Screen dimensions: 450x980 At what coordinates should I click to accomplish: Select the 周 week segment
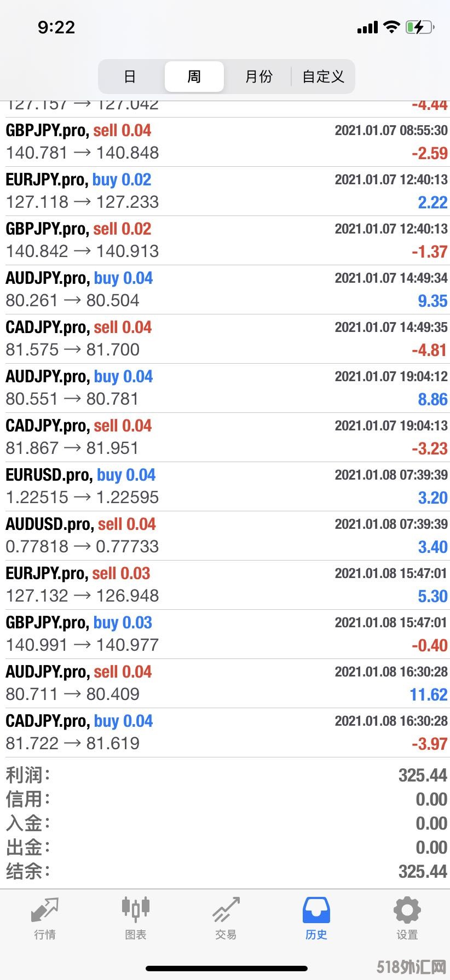click(x=194, y=77)
